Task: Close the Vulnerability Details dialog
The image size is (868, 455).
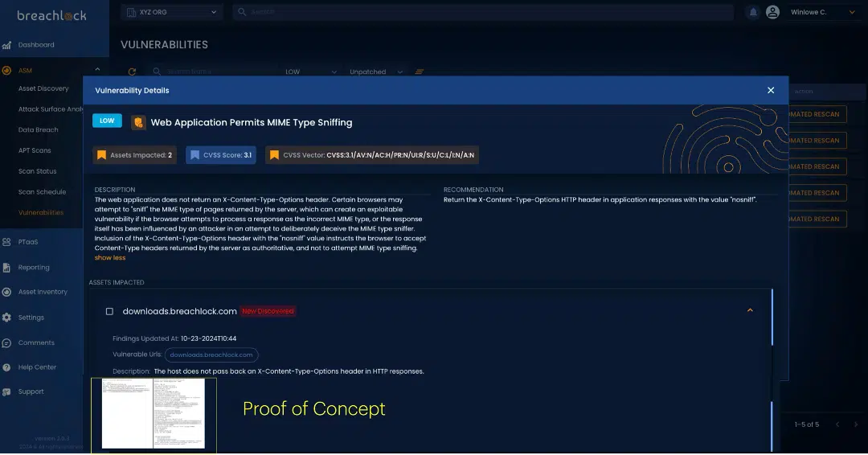Action: click(x=771, y=90)
